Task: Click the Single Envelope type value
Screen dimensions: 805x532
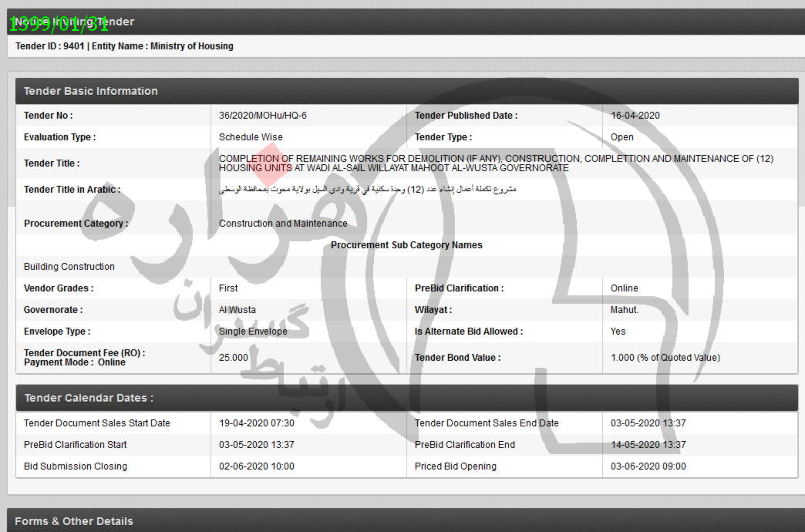Action: (x=253, y=332)
